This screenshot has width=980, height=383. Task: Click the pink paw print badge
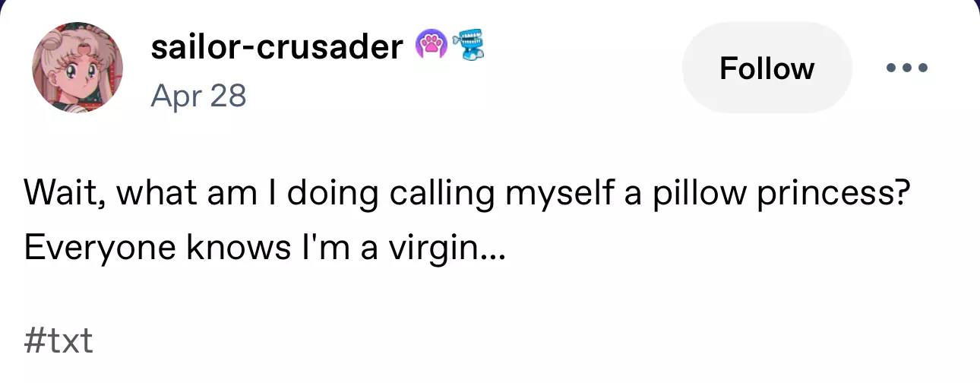coord(430,47)
